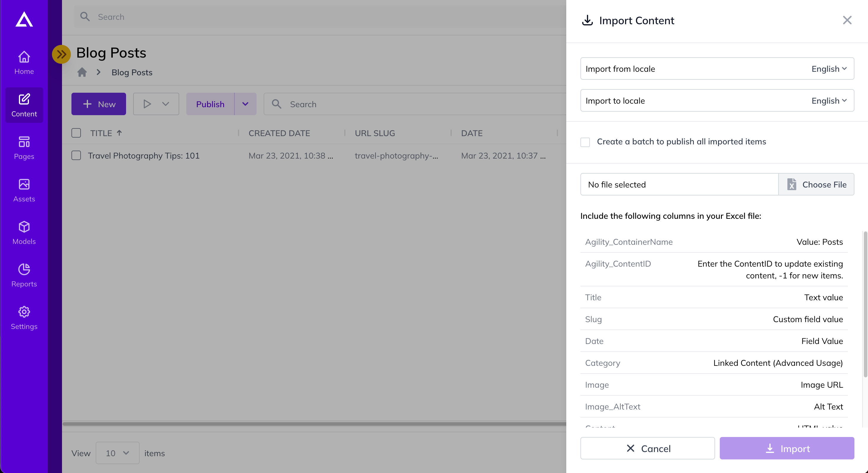Click the Blog Posts breadcrumb link
The width and height of the screenshot is (868, 473).
132,72
